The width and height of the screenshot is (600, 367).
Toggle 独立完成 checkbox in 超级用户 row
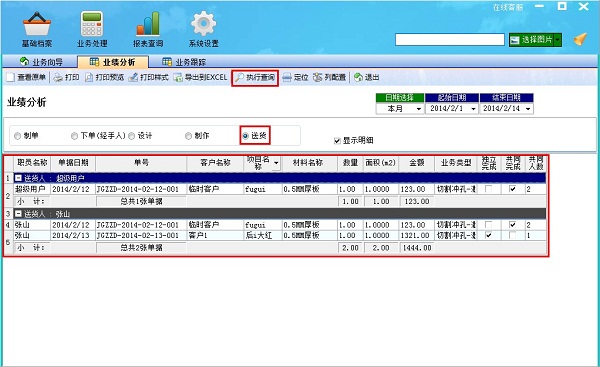[488, 189]
